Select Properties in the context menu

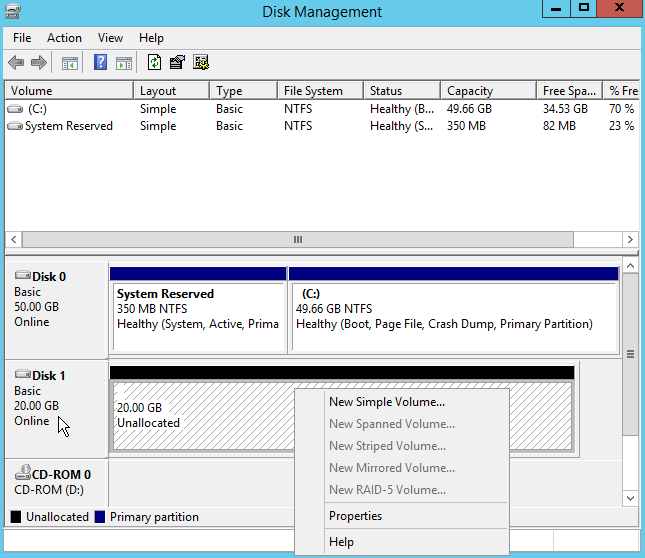(355, 516)
